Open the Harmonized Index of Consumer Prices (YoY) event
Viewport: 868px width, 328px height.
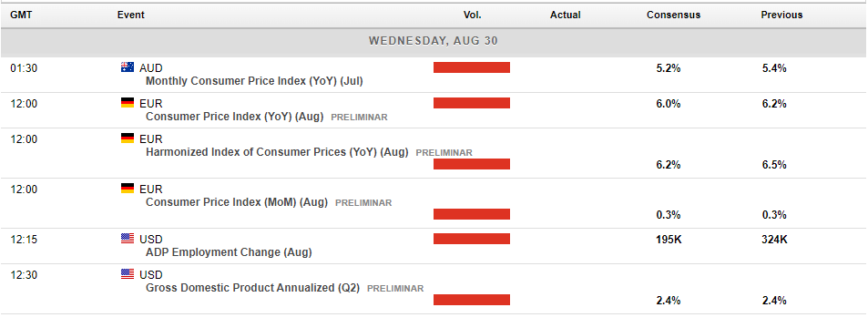[x=277, y=152]
